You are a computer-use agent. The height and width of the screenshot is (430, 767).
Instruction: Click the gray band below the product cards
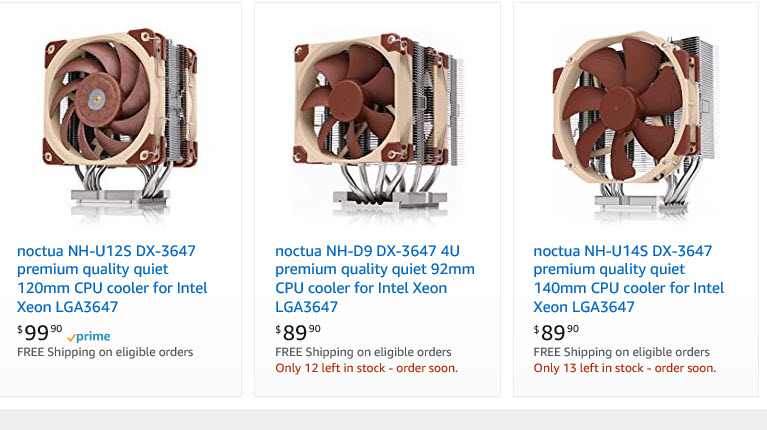(383, 419)
